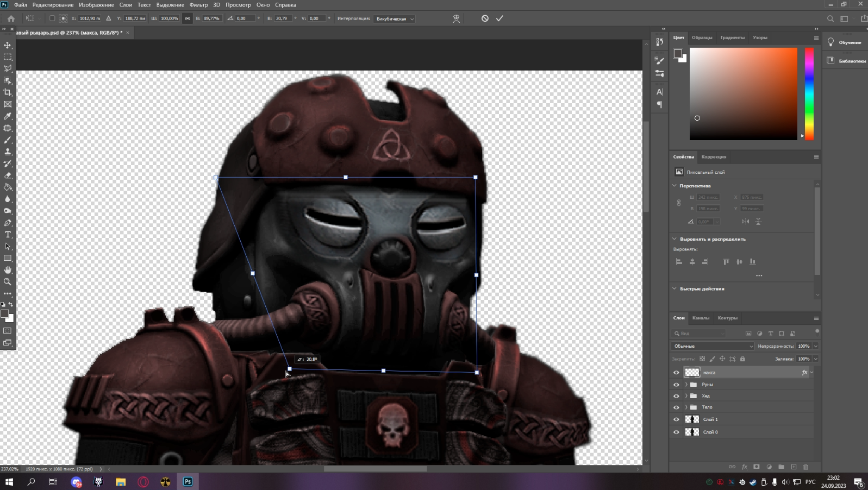Switch to the Градиенты tab
This screenshot has width=868, height=490.
click(x=732, y=37)
